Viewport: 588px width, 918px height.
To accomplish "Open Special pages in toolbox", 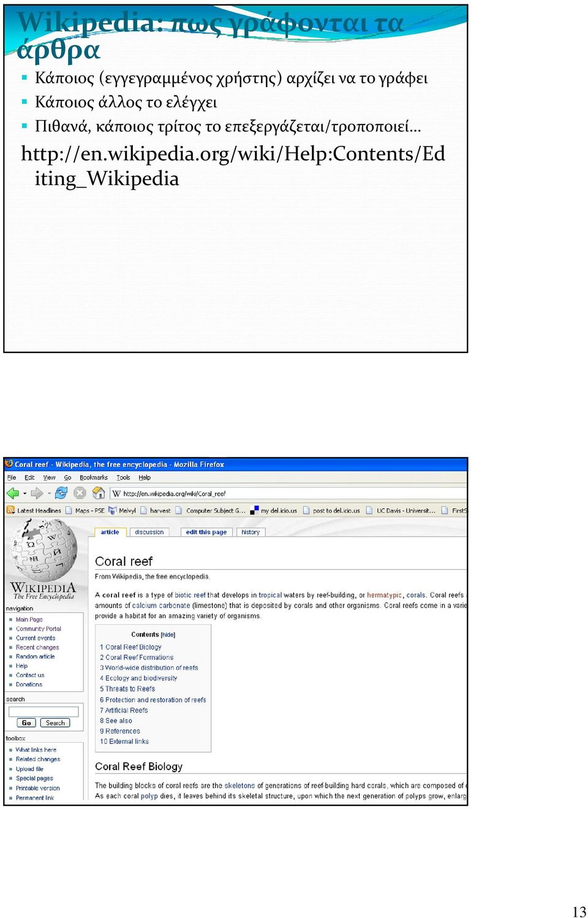I will (x=34, y=778).
